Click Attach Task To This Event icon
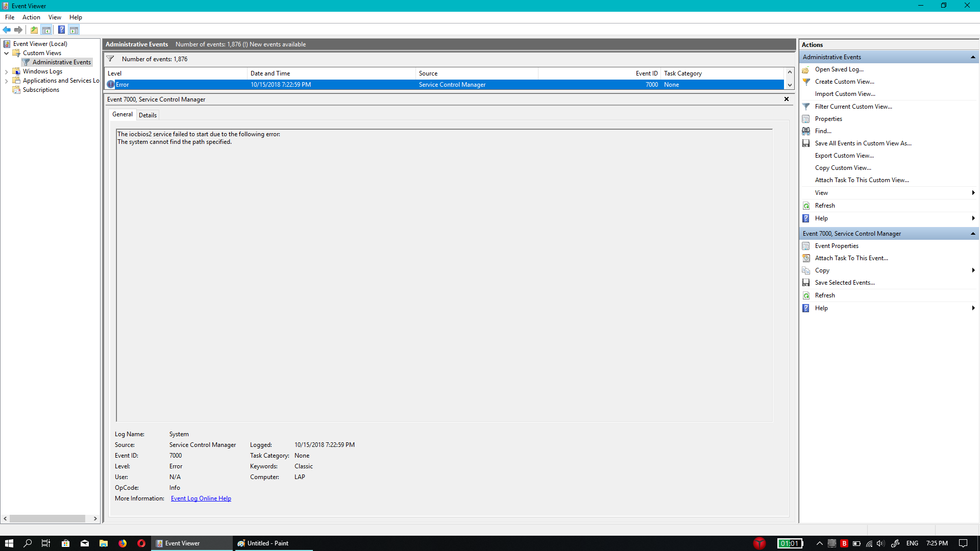This screenshot has height=551, width=980. [806, 258]
